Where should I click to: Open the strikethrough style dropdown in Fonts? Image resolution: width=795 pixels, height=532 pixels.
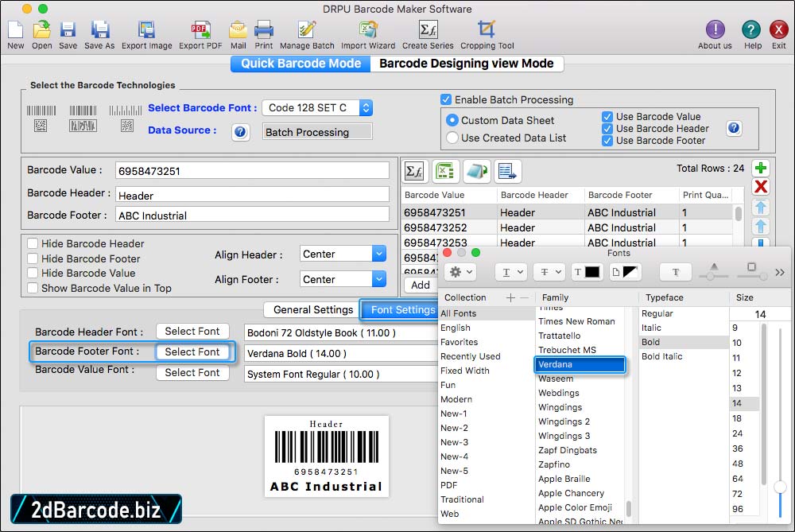549,272
